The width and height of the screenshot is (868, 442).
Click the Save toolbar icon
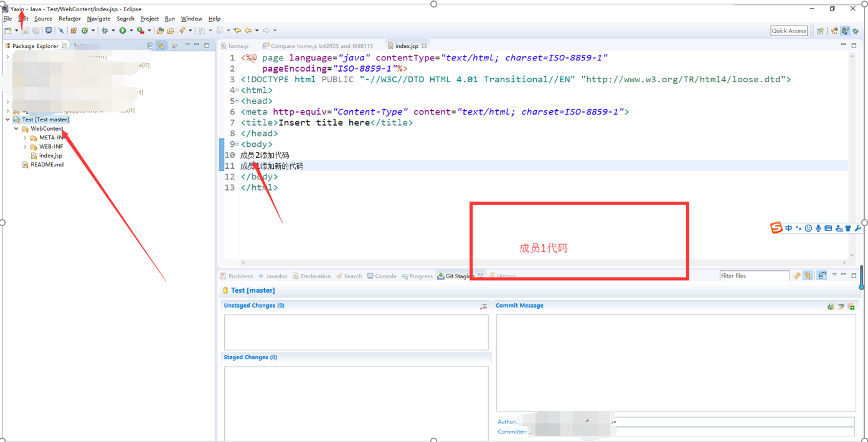[x=26, y=31]
